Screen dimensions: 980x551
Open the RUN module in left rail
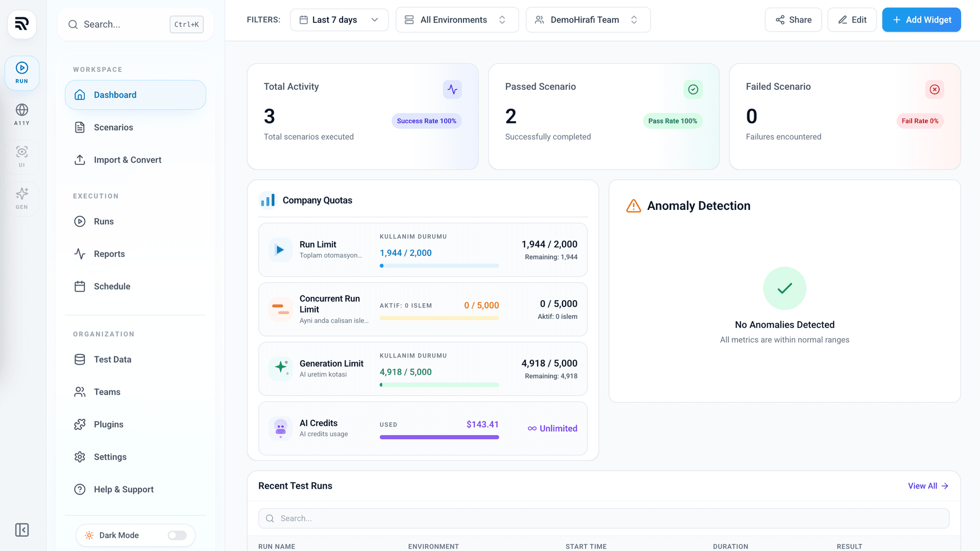(x=22, y=73)
